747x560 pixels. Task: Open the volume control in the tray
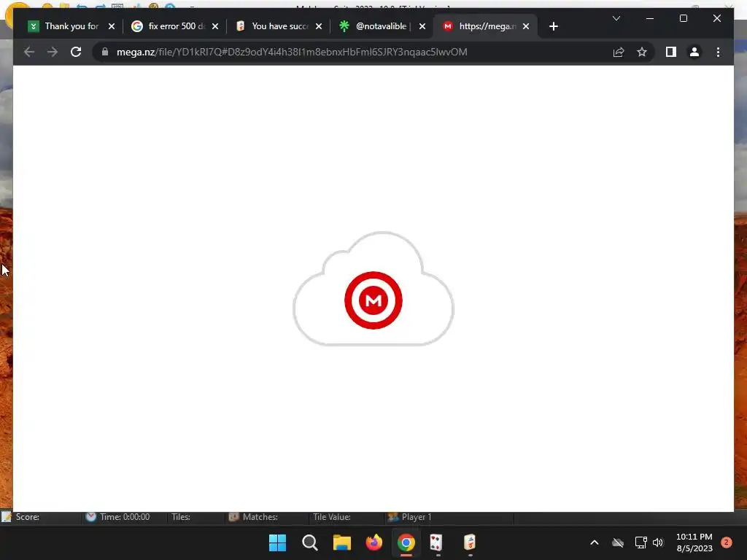658,542
